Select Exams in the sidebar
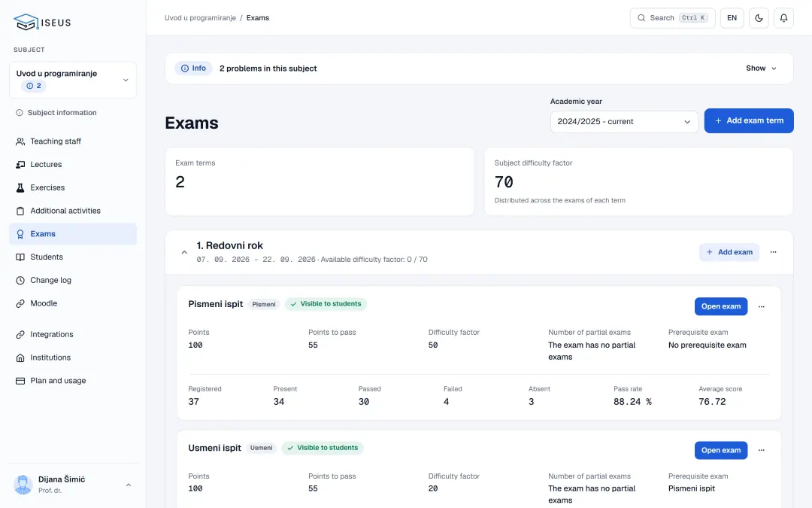812x508 pixels. point(73,234)
